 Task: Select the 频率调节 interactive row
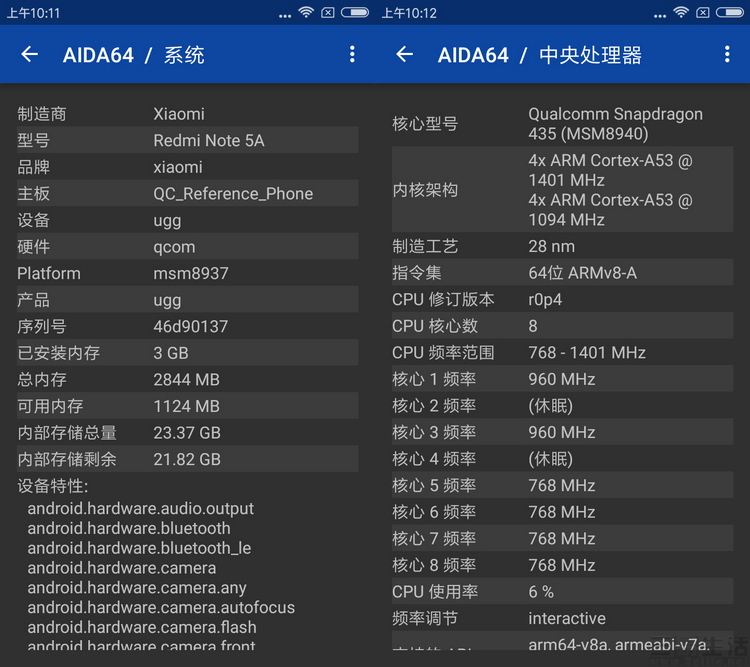[x=562, y=618]
